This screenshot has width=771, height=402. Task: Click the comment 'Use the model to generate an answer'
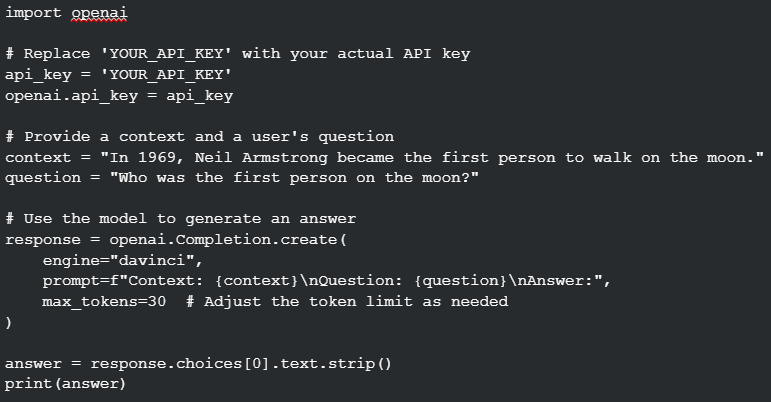click(180, 219)
